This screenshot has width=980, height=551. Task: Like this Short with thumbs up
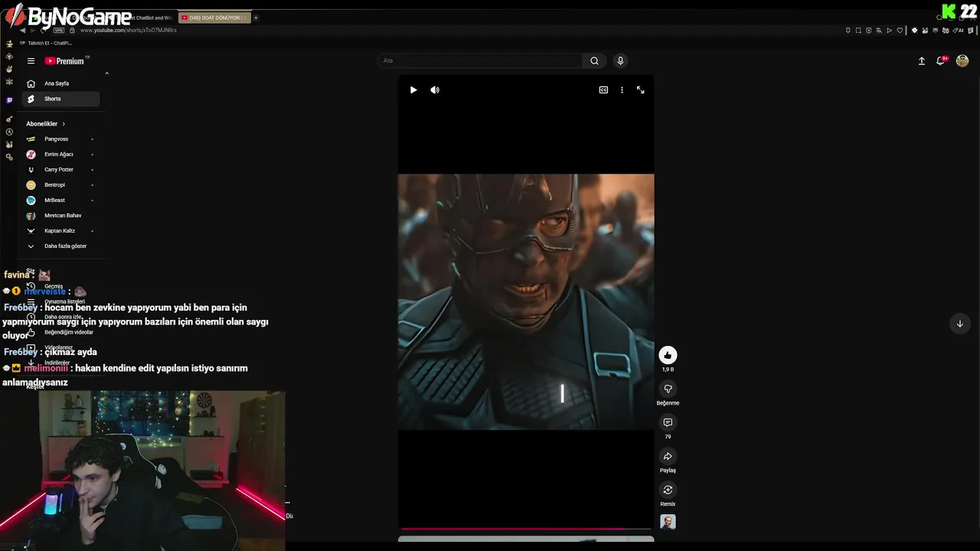[x=668, y=355]
